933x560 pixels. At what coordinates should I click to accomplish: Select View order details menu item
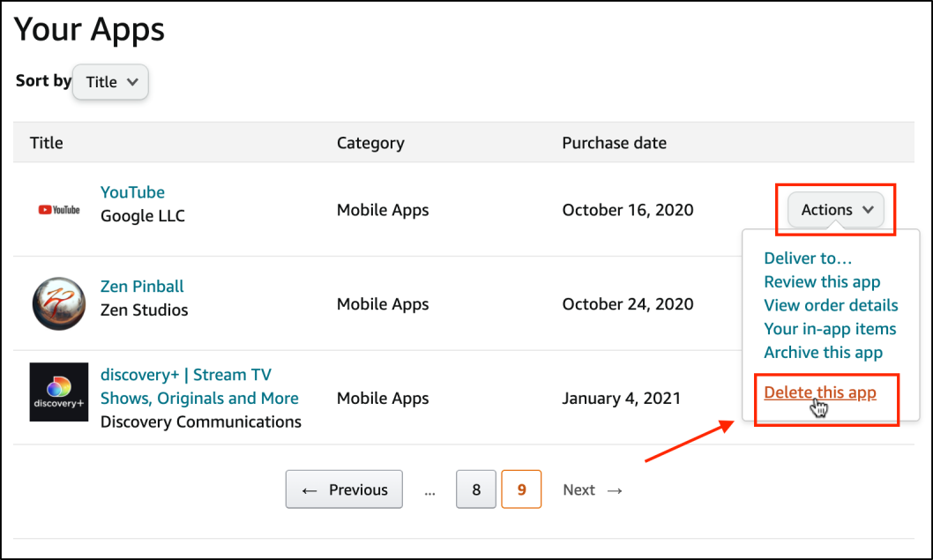[831, 305]
